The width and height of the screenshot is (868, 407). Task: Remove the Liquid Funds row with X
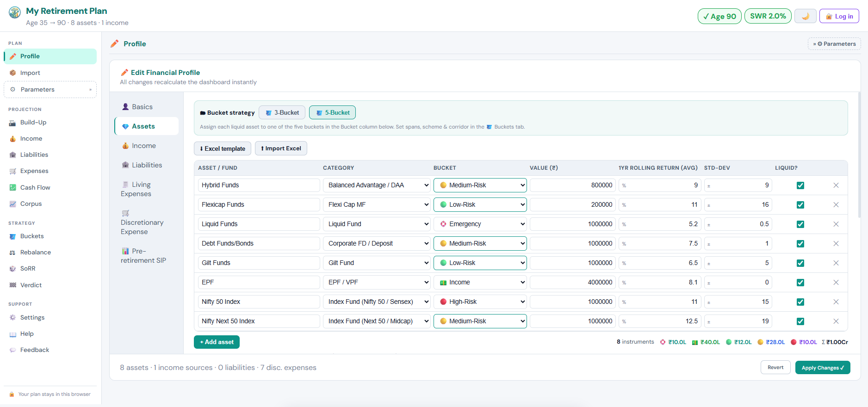(836, 224)
